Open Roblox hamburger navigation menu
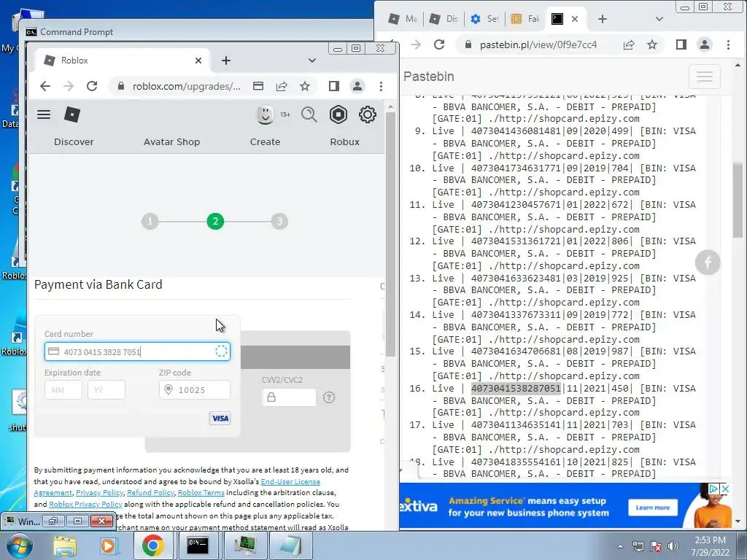747x560 pixels. [44, 114]
